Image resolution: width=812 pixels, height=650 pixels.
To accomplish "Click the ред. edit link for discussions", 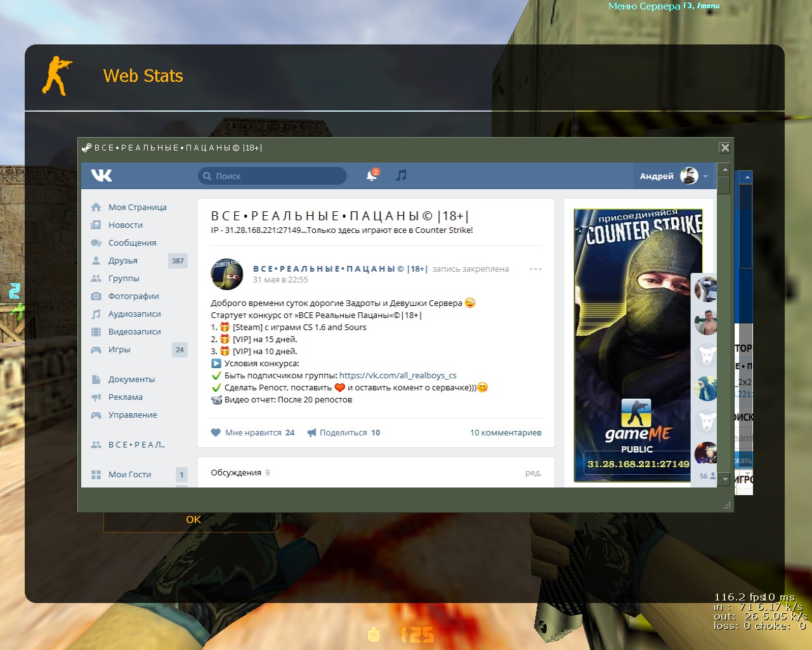I will [x=534, y=472].
